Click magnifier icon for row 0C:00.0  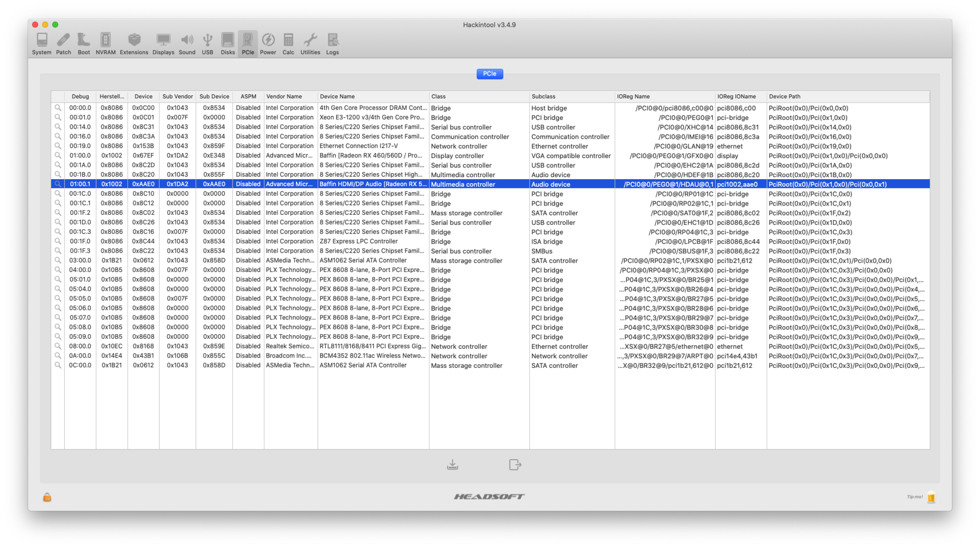[58, 365]
